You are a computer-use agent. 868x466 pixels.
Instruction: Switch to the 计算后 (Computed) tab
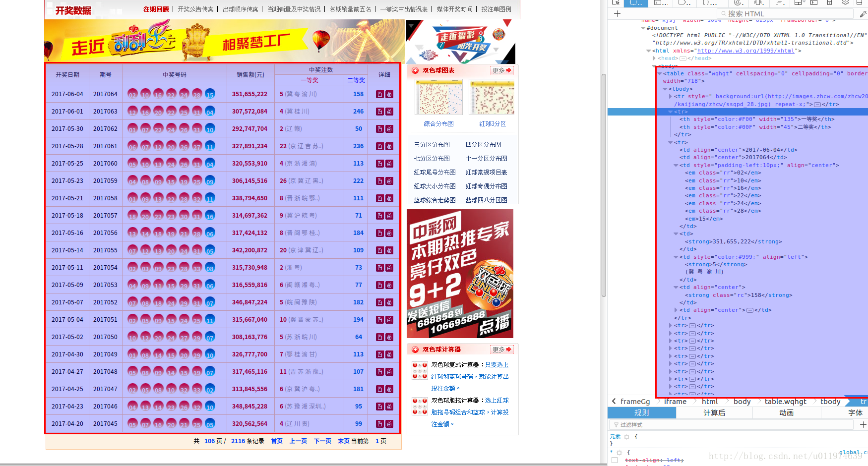(x=714, y=412)
